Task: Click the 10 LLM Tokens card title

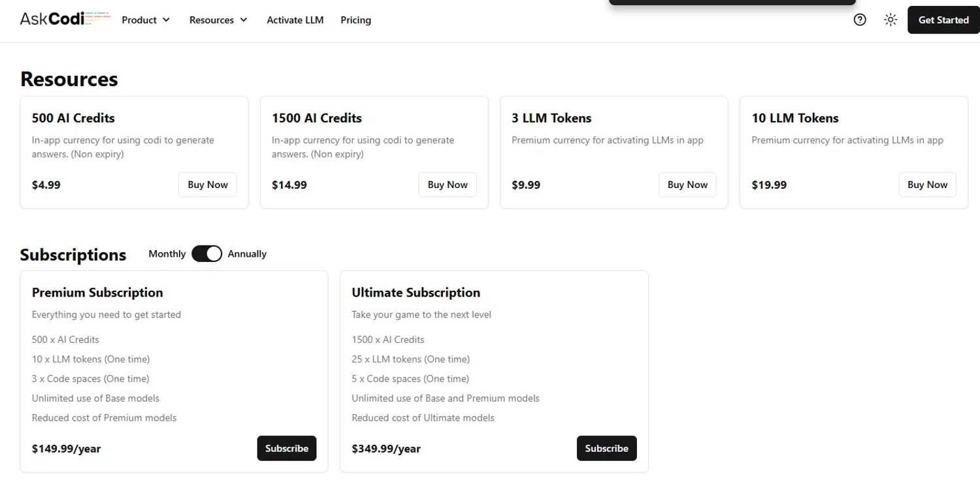Action: click(795, 118)
